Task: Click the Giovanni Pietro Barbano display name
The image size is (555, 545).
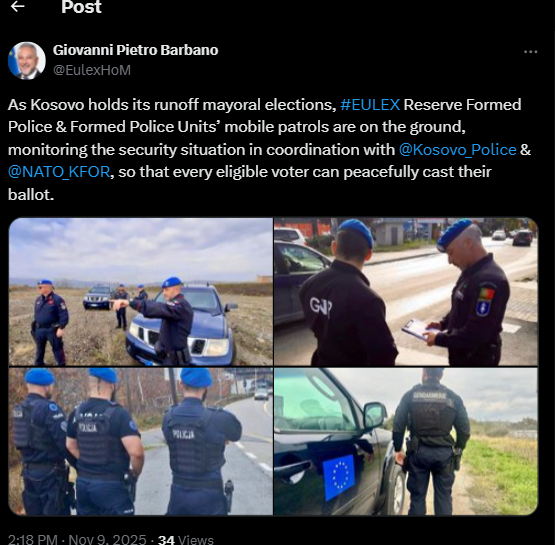Action: point(135,50)
